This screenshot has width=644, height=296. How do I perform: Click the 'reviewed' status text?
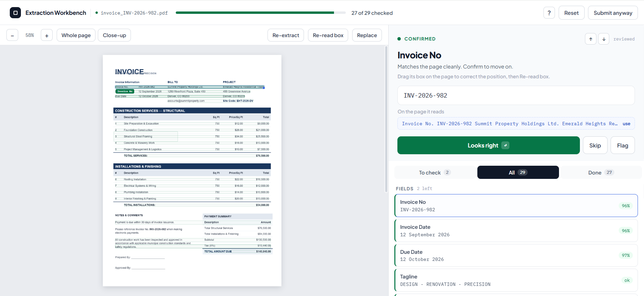click(624, 39)
